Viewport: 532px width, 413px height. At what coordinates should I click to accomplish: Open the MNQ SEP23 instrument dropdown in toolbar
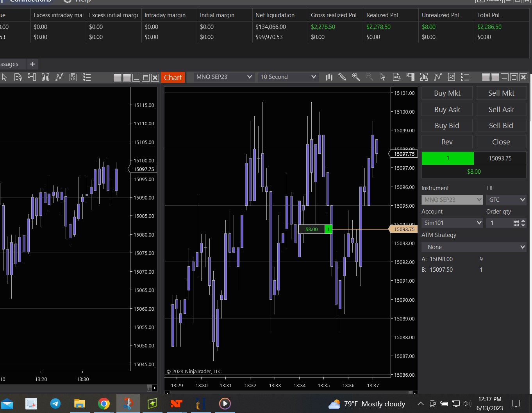click(224, 77)
